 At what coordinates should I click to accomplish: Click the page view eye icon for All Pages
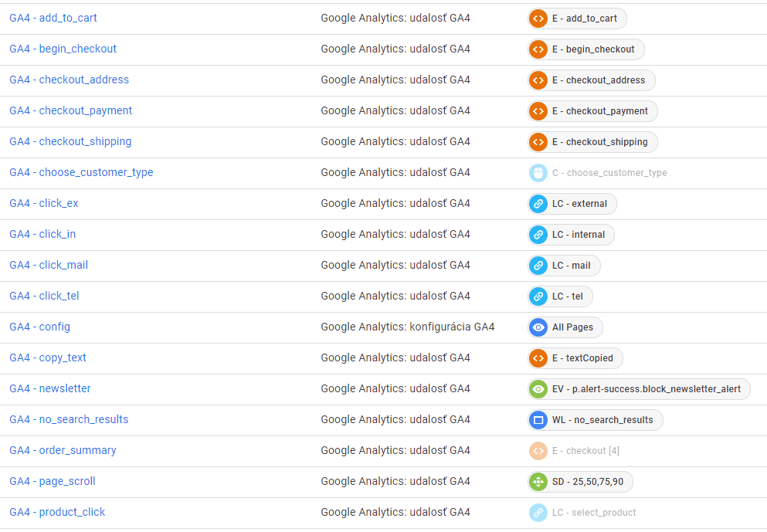tap(538, 327)
